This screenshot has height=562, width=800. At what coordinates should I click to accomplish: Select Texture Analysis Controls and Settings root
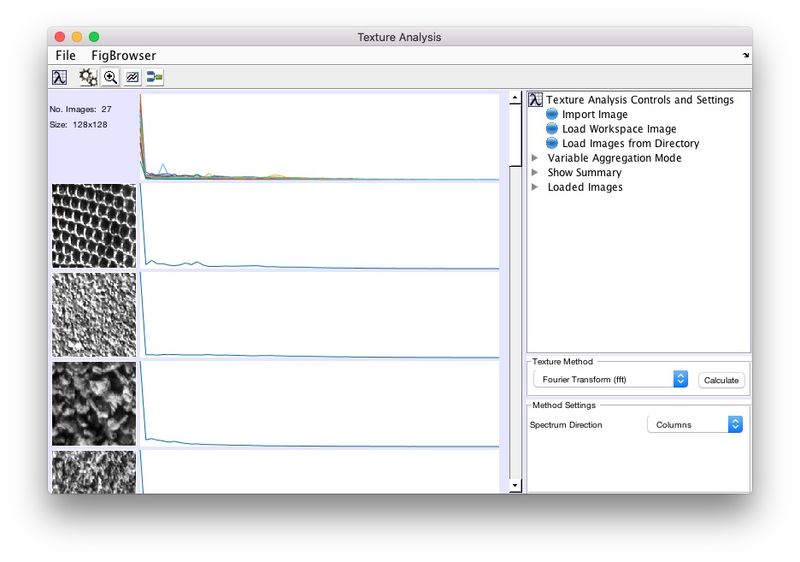click(639, 100)
